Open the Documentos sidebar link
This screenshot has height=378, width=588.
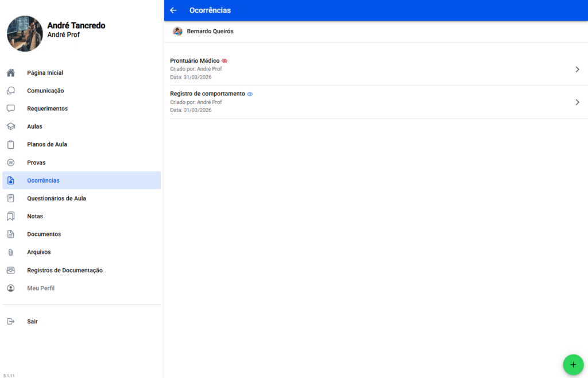point(44,234)
